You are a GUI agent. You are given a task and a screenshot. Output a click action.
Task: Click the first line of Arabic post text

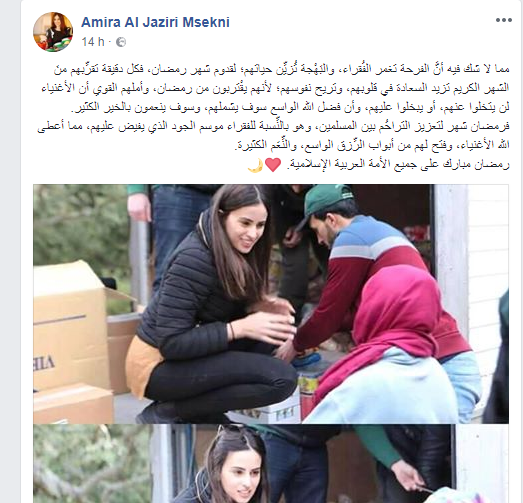pyautogui.click(x=282, y=69)
